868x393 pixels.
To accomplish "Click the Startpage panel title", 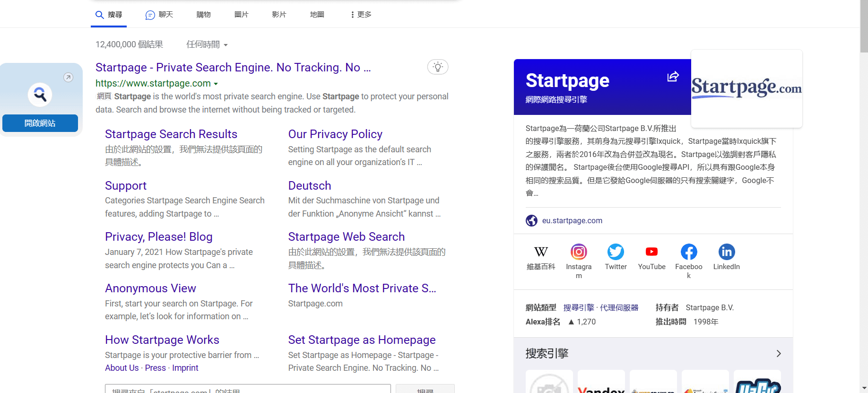I will [567, 81].
